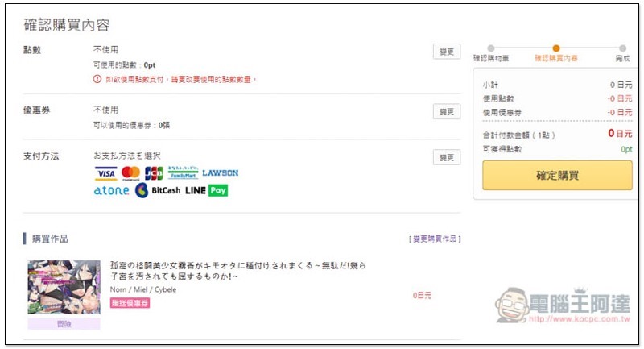Click the Norn / Miel / Cybele circle link
Image resolution: width=644 pixels, height=349 pixels.
click(x=143, y=290)
